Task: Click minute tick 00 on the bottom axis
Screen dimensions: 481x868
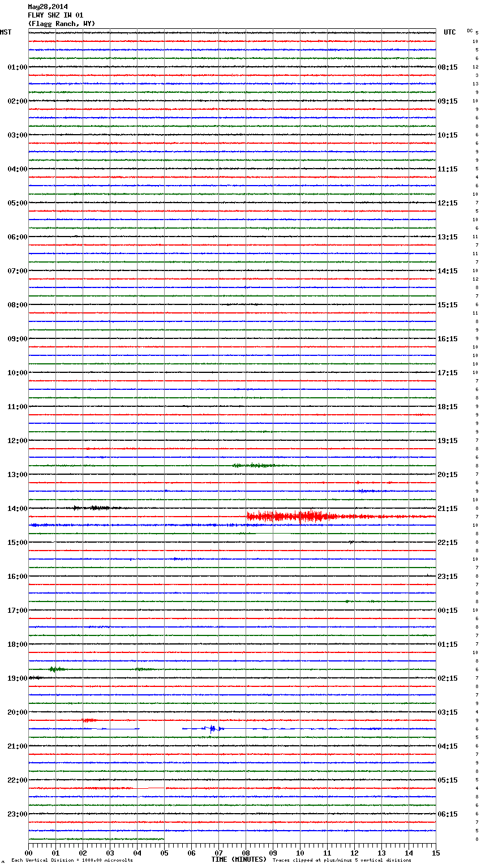Action: [x=28, y=853]
